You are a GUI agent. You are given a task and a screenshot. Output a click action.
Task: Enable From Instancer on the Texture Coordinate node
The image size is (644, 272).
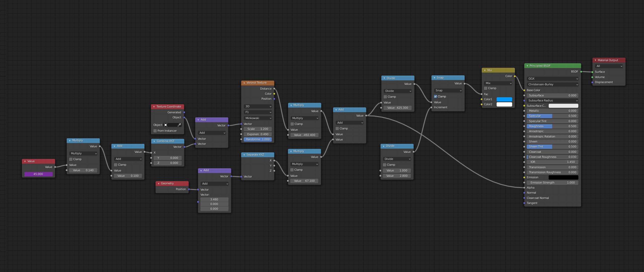pos(155,131)
